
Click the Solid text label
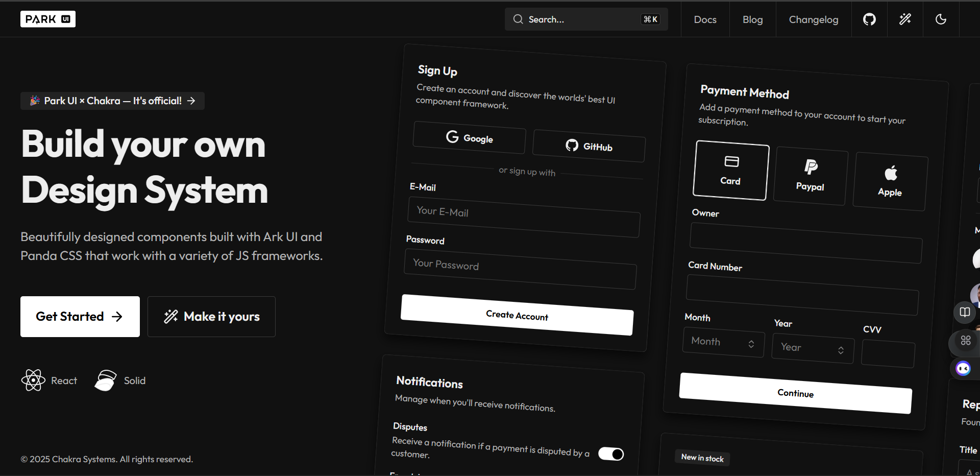coord(135,380)
